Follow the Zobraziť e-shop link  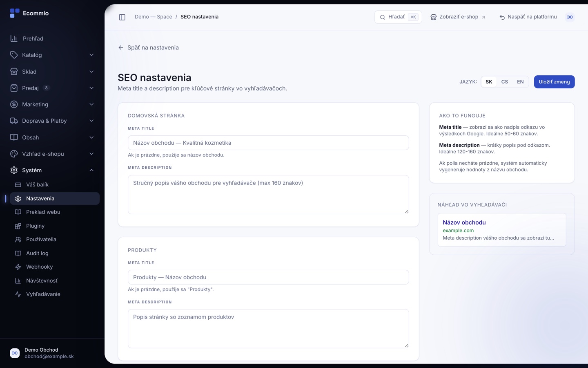458,17
